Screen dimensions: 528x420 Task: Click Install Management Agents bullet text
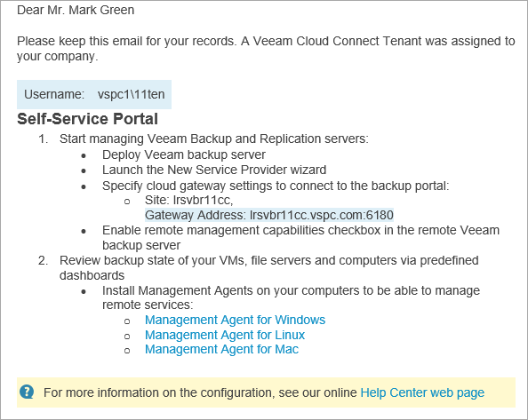coord(291,297)
